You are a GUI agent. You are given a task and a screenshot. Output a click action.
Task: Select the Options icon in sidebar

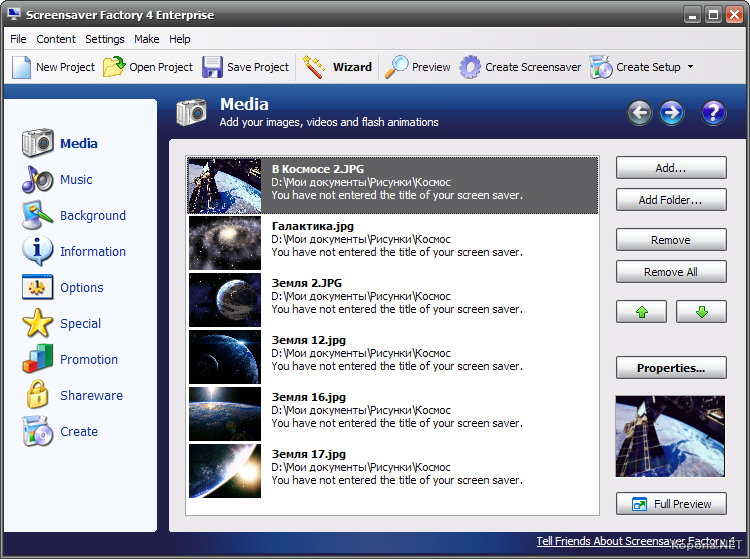37,287
